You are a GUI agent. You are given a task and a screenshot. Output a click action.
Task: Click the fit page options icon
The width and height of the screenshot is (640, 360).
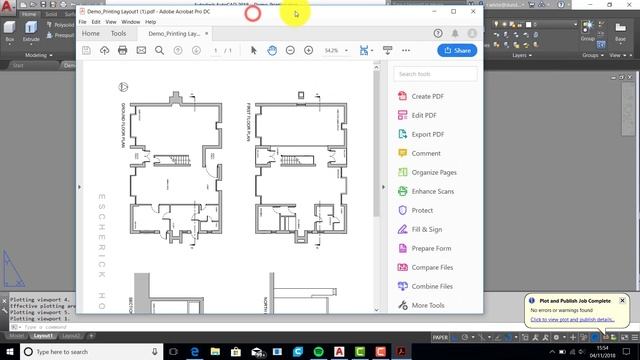(364, 50)
